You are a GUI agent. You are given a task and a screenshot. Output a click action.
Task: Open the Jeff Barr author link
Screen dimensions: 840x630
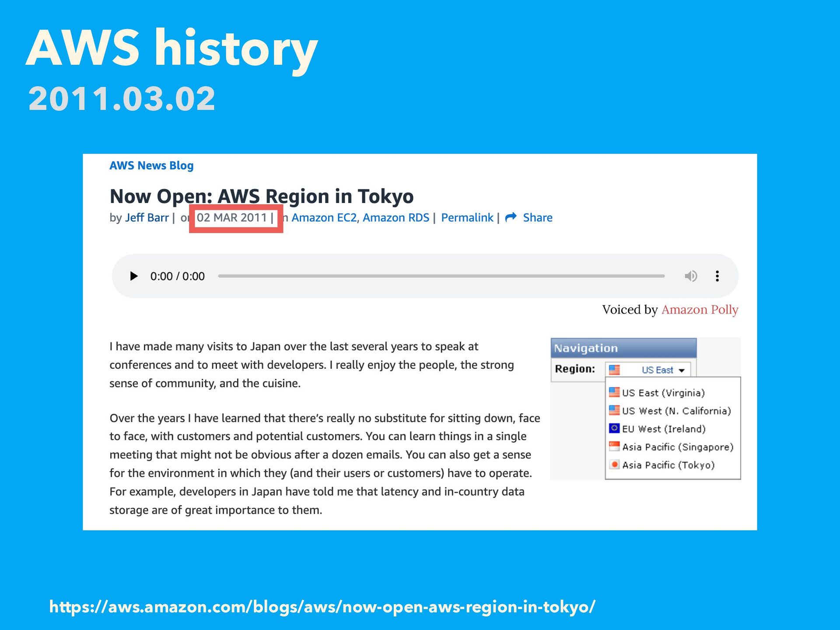coord(147,217)
